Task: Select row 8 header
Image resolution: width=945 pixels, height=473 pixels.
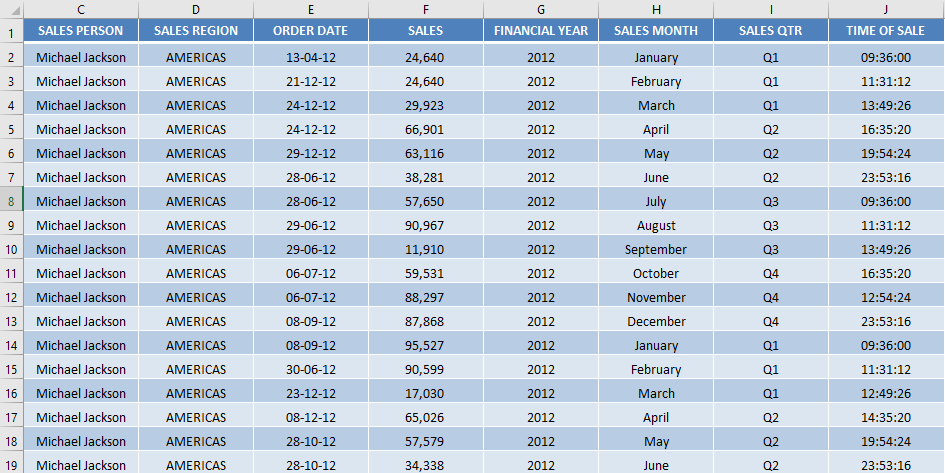Action: coord(11,201)
